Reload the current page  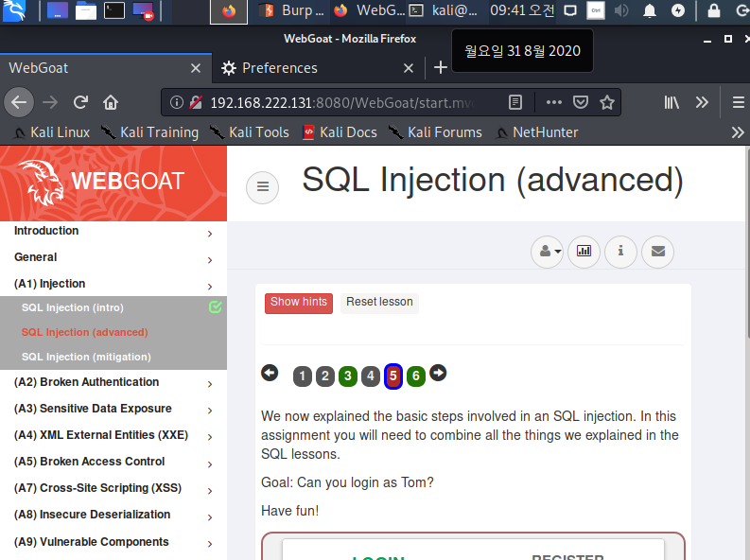80,102
